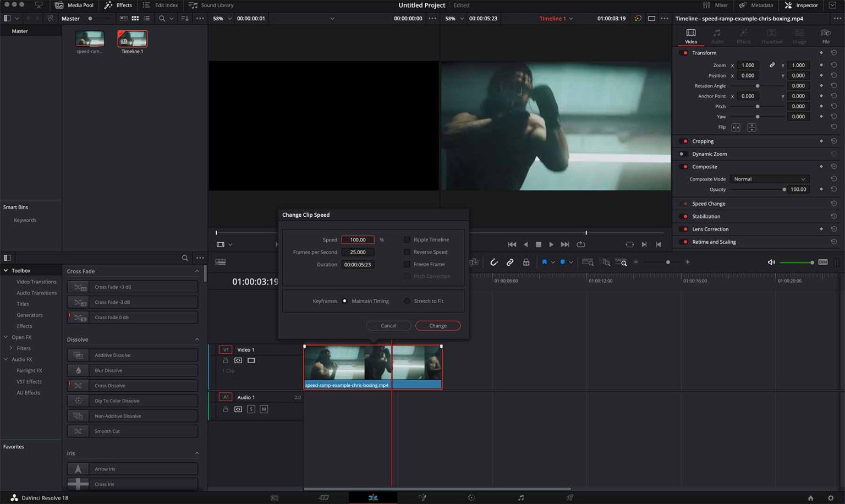Switch to the Fusion page

[x=422, y=497]
